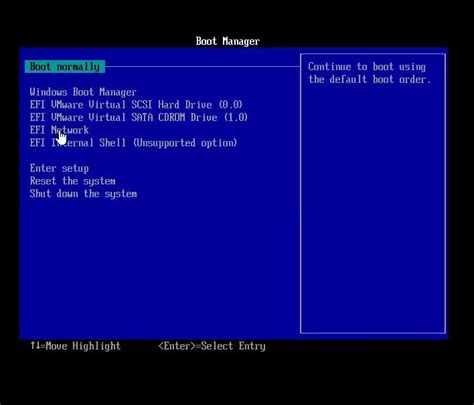This screenshot has height=405, width=474.
Task: Select Shut down the system
Action: pyautogui.click(x=83, y=194)
